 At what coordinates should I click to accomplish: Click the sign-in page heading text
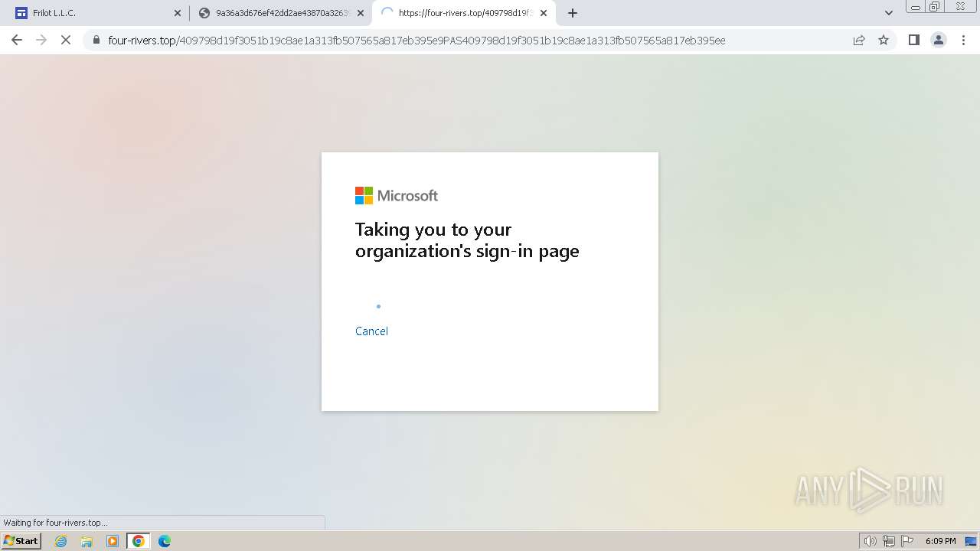467,240
